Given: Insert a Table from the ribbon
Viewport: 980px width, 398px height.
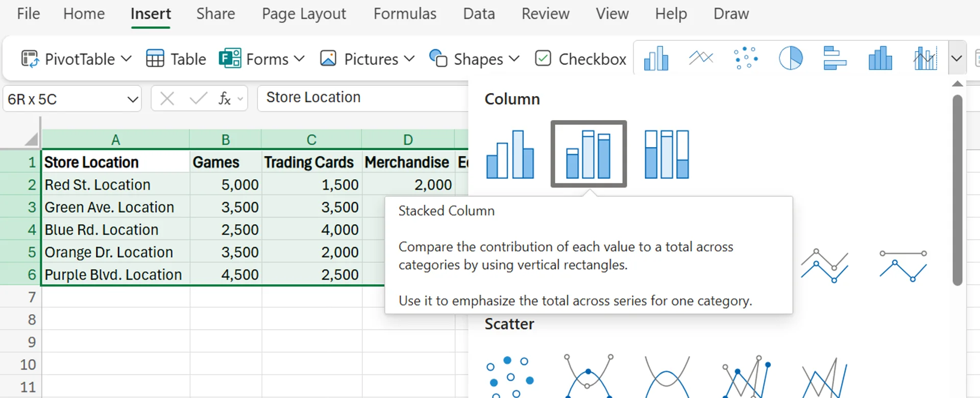Looking at the screenshot, I should coord(176,59).
